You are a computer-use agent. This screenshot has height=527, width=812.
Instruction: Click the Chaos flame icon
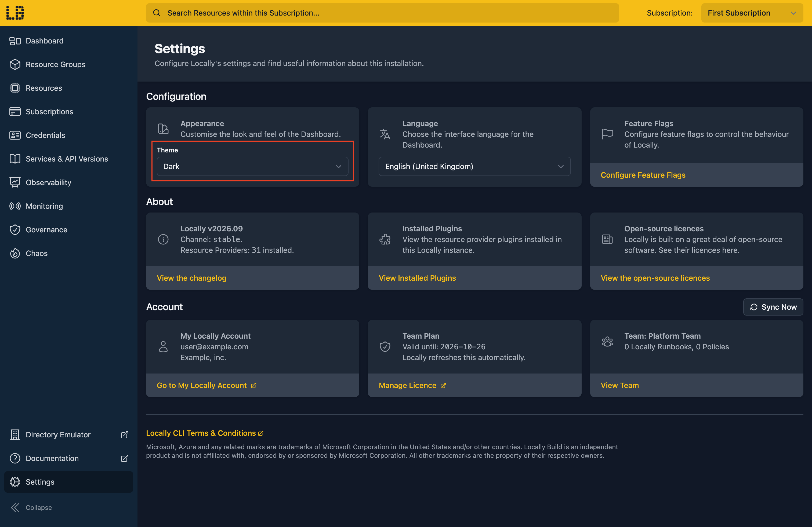click(x=15, y=253)
